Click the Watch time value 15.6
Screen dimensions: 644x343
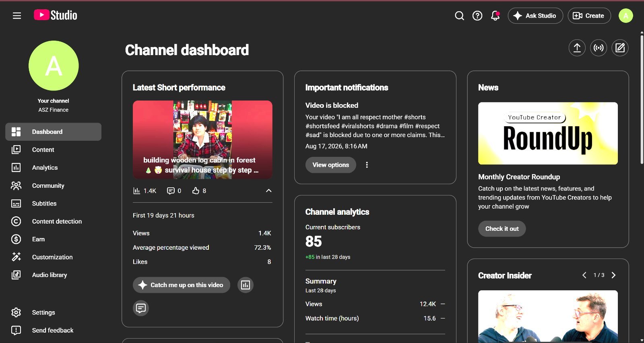[429, 318]
